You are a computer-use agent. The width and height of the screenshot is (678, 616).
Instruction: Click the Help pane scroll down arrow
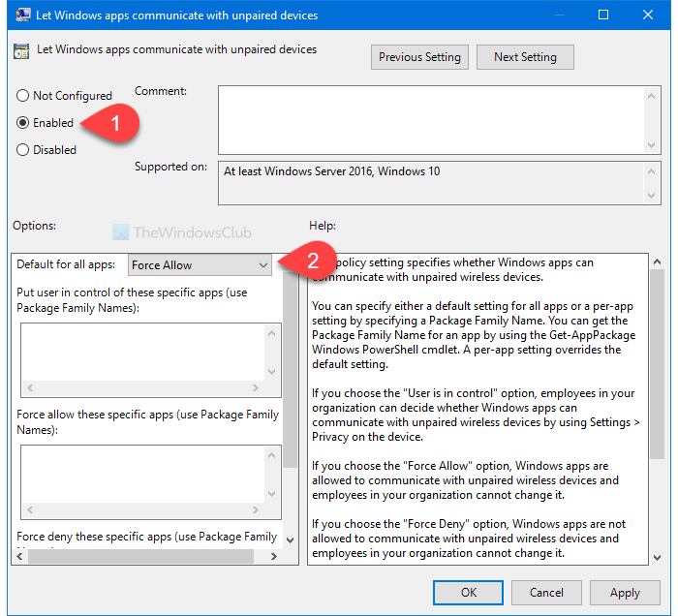coord(658,558)
